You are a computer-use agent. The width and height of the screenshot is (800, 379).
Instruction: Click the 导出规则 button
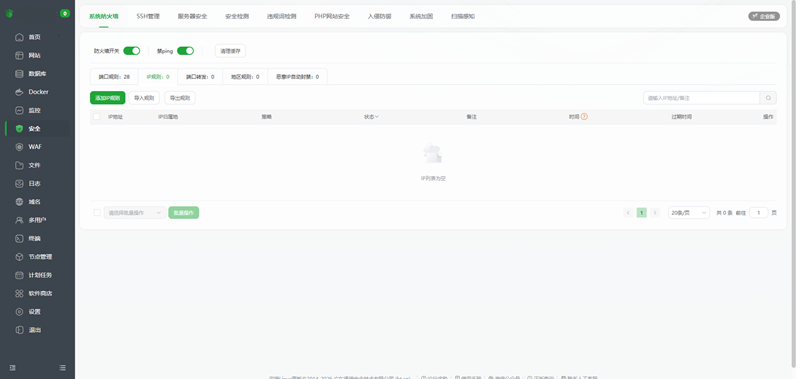(x=180, y=98)
